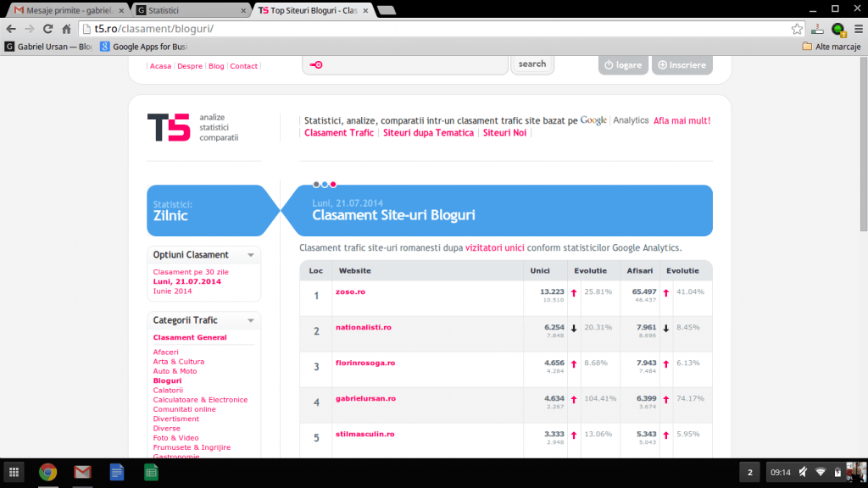Open the vizitatori unici link
The image size is (868, 488).
(494, 248)
